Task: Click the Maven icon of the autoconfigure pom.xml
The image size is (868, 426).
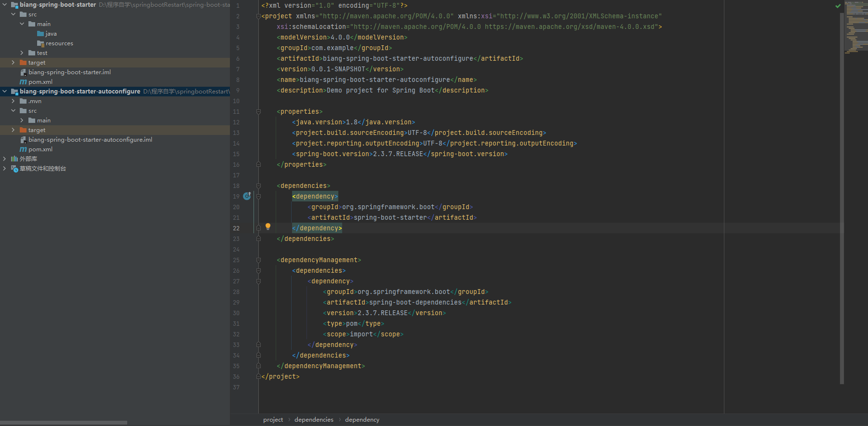Action: coord(23,149)
